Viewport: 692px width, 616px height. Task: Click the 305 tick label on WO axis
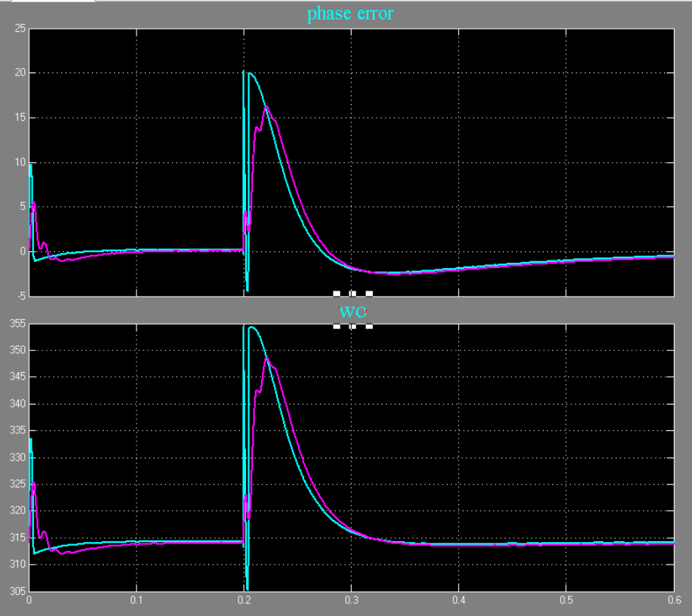pyautogui.click(x=17, y=591)
